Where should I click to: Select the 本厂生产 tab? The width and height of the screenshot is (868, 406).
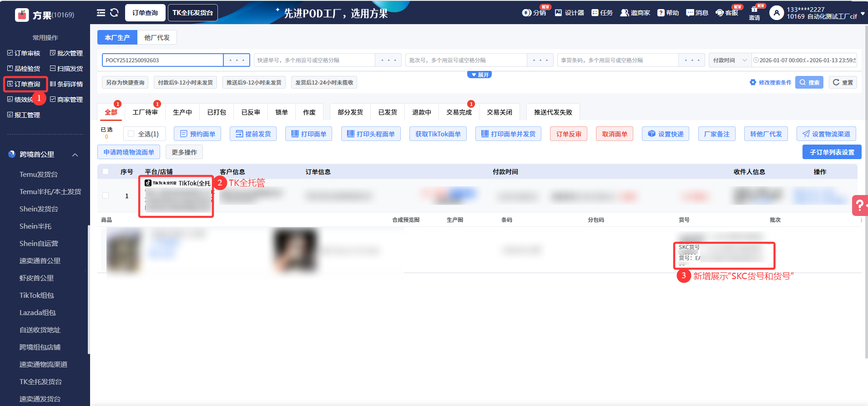pyautogui.click(x=117, y=37)
